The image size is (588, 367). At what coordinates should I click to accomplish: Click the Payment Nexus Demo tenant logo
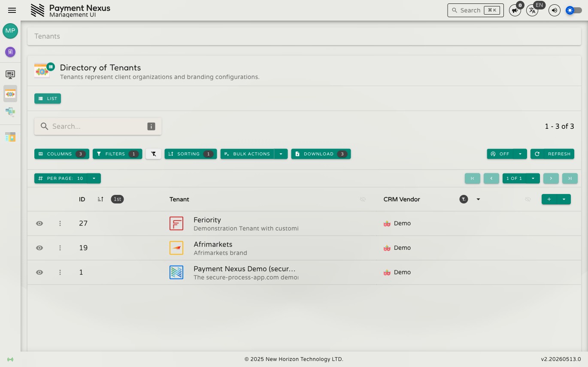pyautogui.click(x=176, y=272)
